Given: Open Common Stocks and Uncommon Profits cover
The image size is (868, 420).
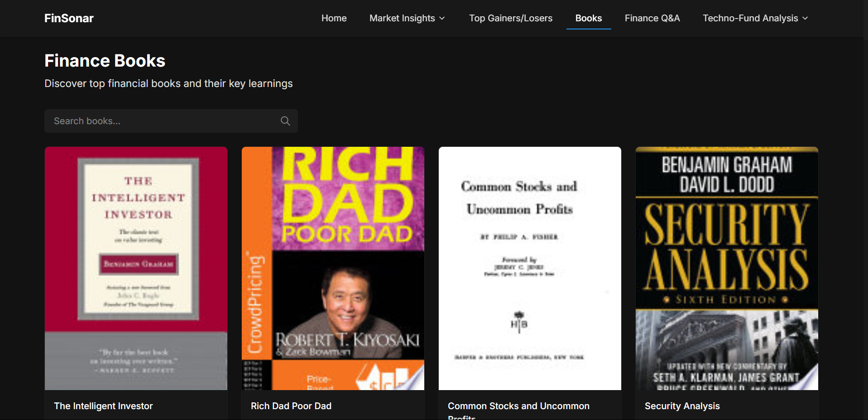Looking at the screenshot, I should (x=530, y=268).
